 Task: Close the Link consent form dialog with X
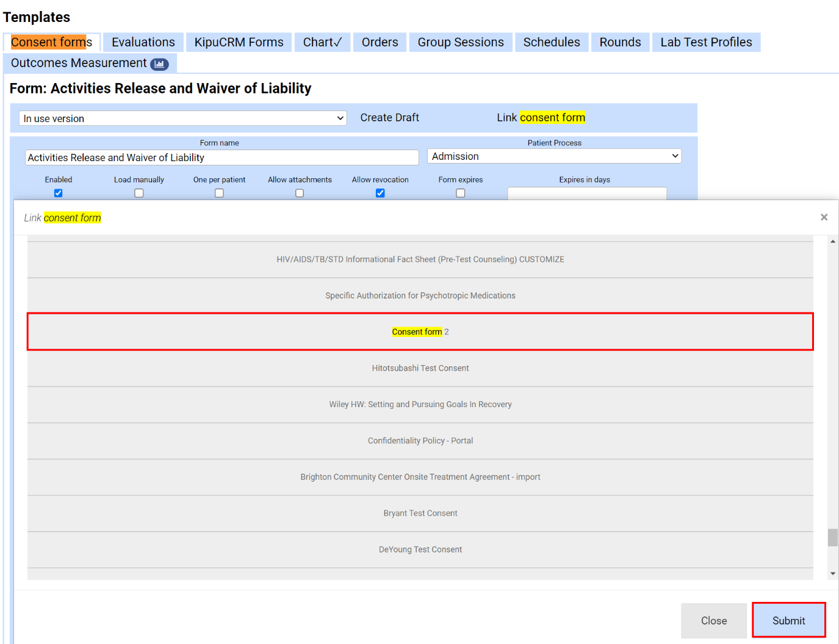pos(824,217)
